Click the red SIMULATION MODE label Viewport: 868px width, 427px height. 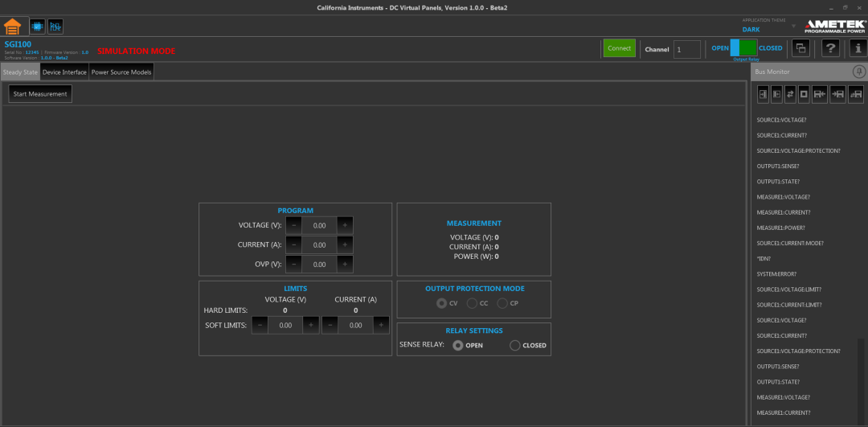point(136,51)
